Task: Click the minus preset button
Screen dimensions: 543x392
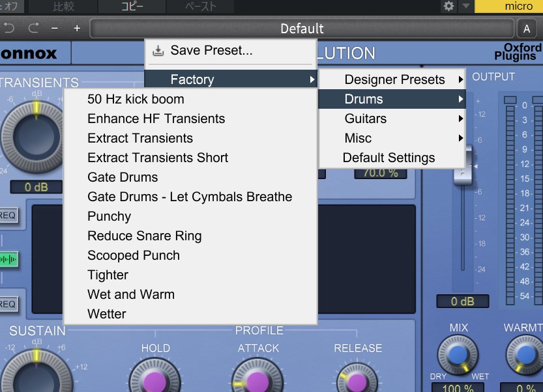Action: pos(55,29)
